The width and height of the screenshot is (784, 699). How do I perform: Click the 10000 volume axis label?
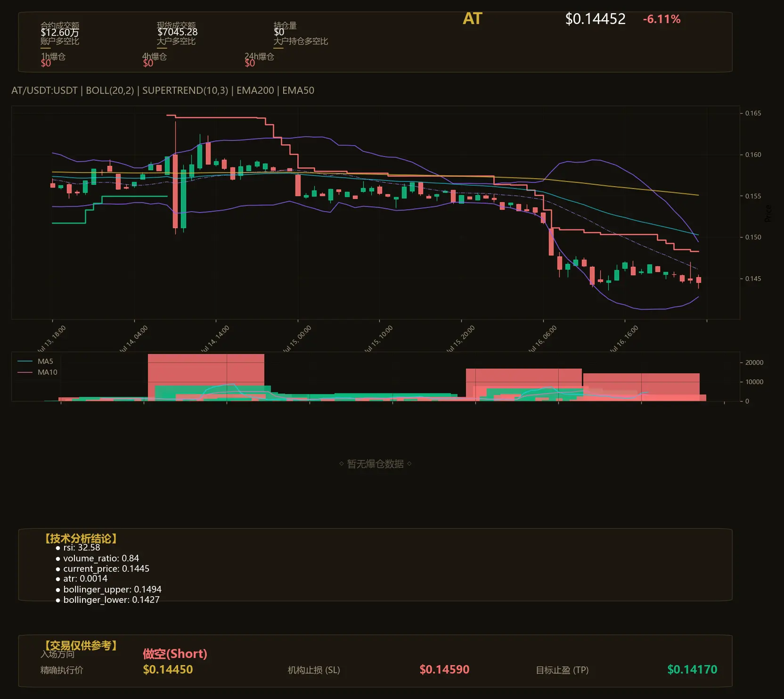tap(754, 382)
